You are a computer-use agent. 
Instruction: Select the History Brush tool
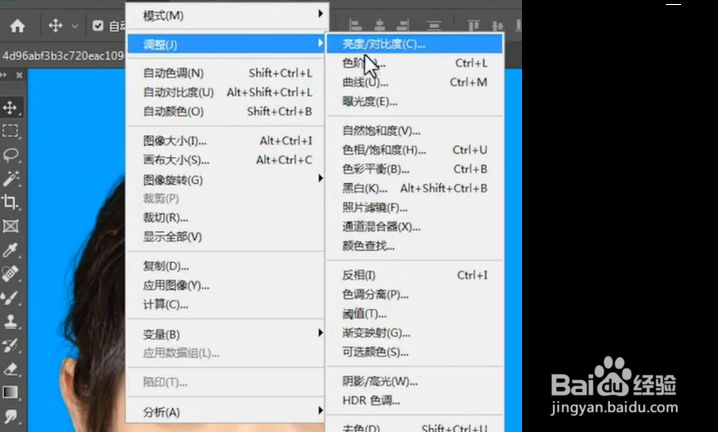(x=11, y=345)
